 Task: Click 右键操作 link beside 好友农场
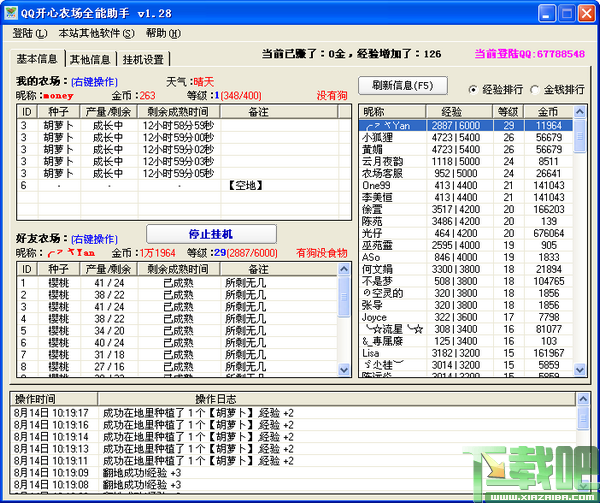click(95, 239)
